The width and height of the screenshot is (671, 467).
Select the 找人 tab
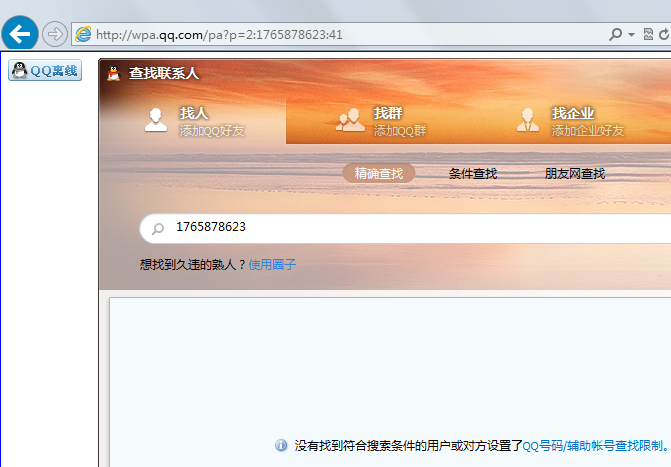click(193, 121)
